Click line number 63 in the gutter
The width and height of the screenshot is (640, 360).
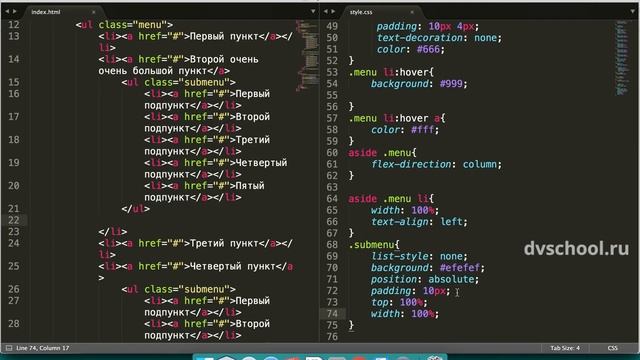tap(332, 187)
